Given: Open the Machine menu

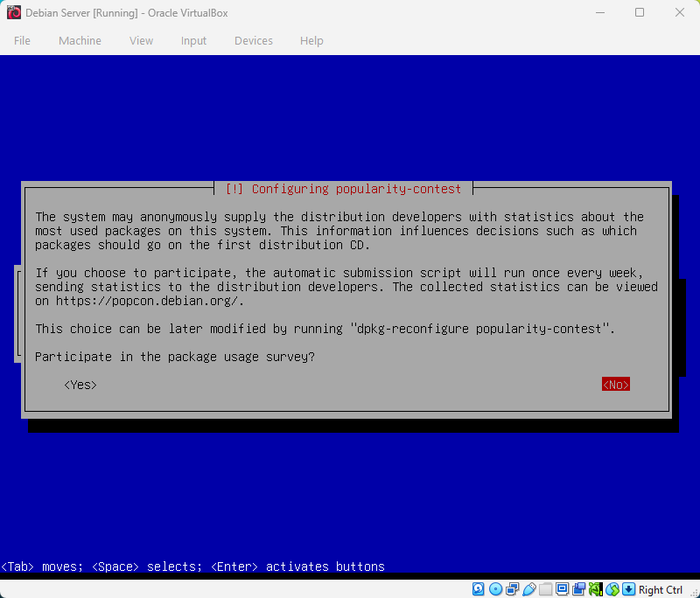Looking at the screenshot, I should tap(80, 40).
